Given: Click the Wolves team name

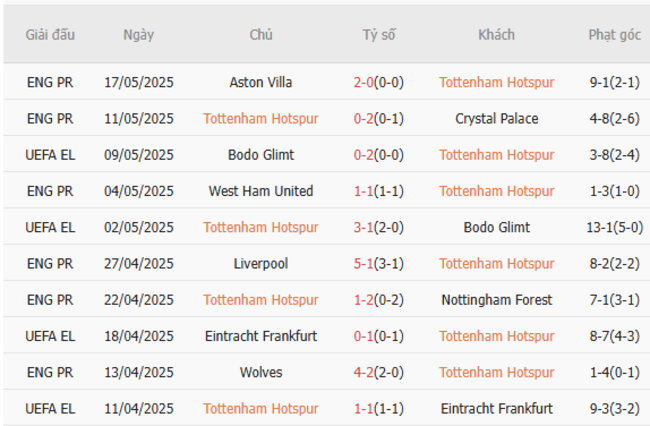Looking at the screenshot, I should click(x=261, y=372).
